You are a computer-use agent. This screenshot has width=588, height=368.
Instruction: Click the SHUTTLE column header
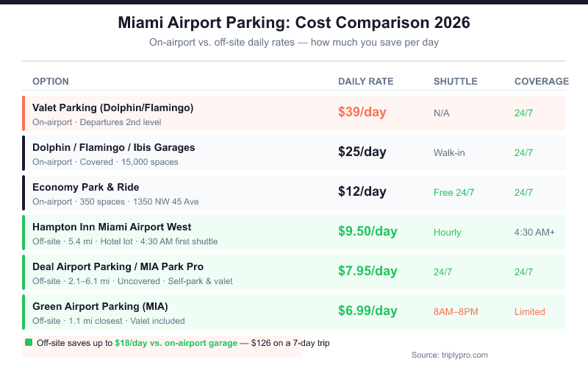pyautogui.click(x=455, y=81)
